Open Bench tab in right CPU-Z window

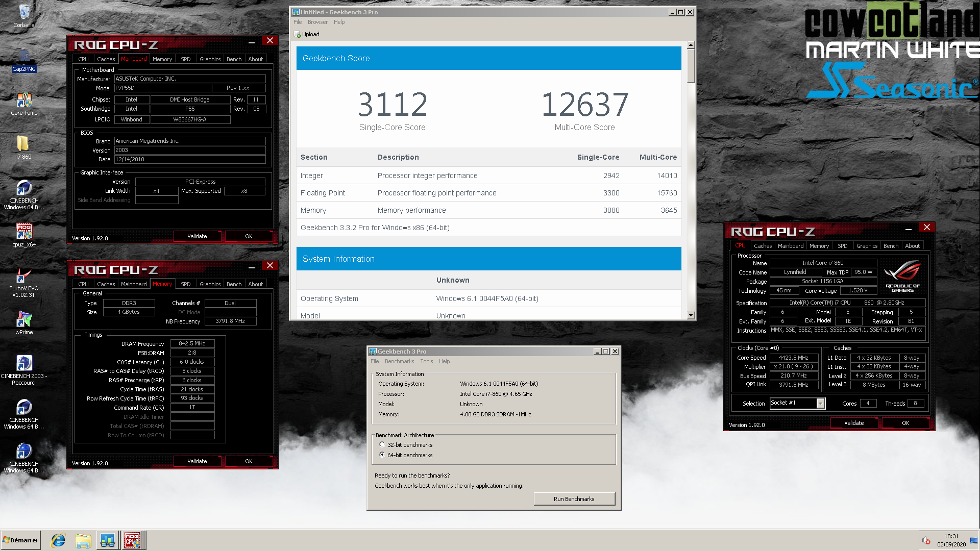tap(891, 246)
